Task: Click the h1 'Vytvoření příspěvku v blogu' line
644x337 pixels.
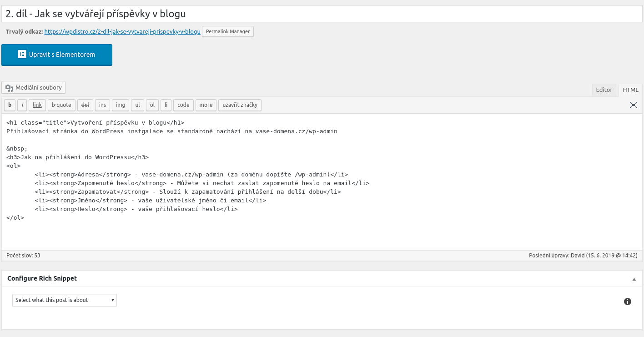Action: [96, 123]
